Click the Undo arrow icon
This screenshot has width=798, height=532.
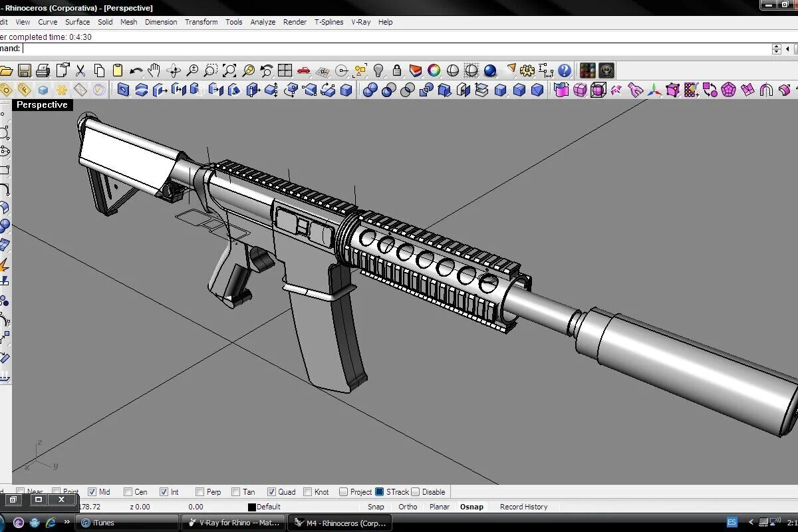(x=136, y=70)
